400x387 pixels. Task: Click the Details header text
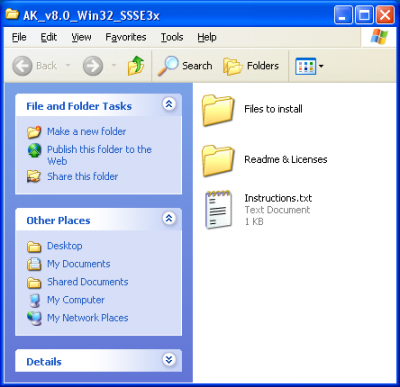click(44, 362)
